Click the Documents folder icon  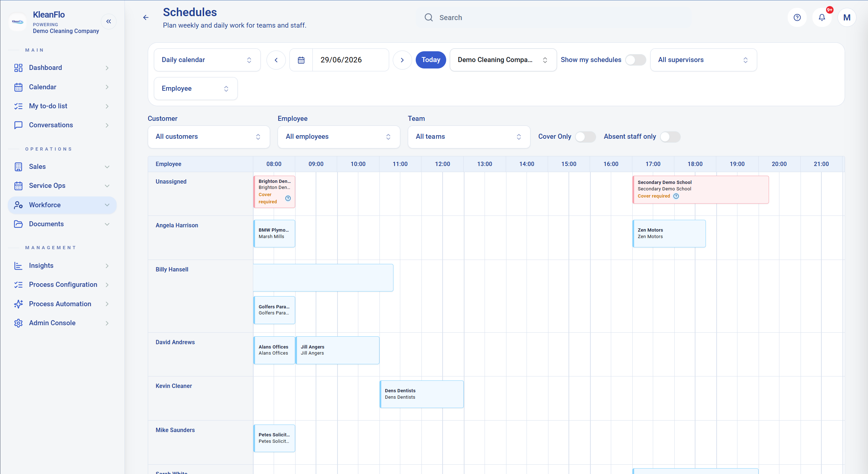pos(18,224)
